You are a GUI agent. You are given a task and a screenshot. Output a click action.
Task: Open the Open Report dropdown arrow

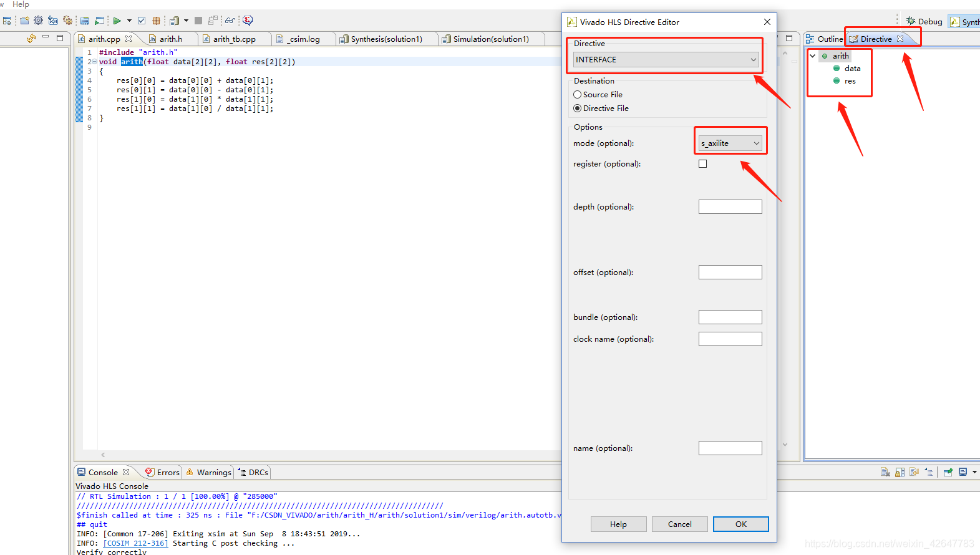pyautogui.click(x=186, y=21)
